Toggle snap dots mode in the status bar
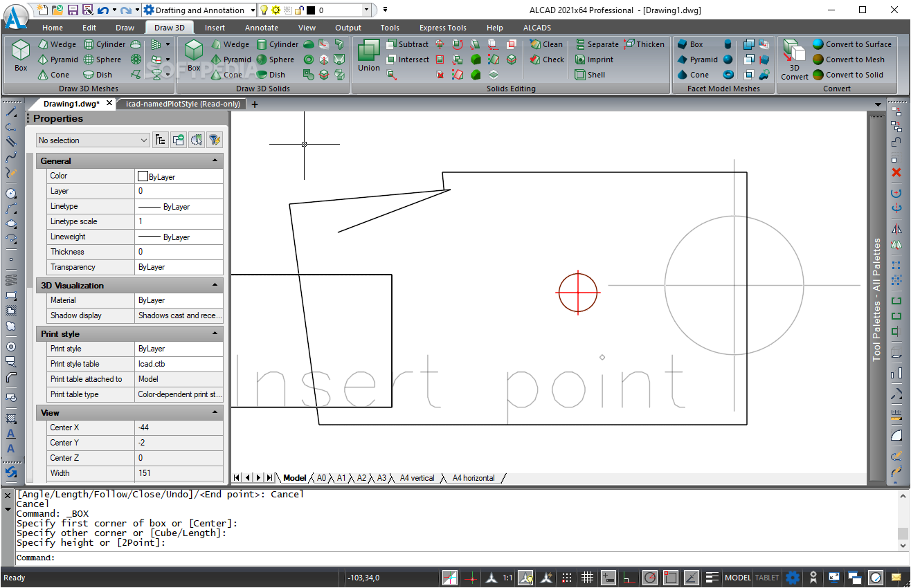 pyautogui.click(x=566, y=578)
